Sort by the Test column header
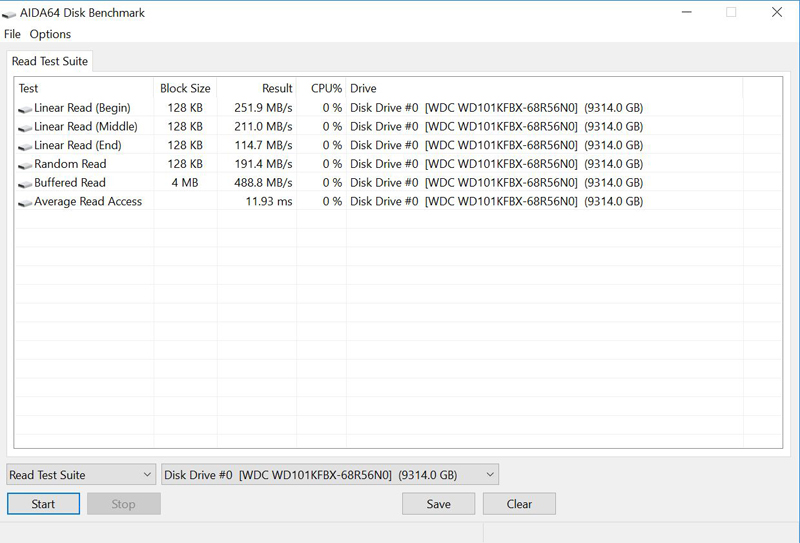Viewport: 800px width, 543px height. click(84, 88)
